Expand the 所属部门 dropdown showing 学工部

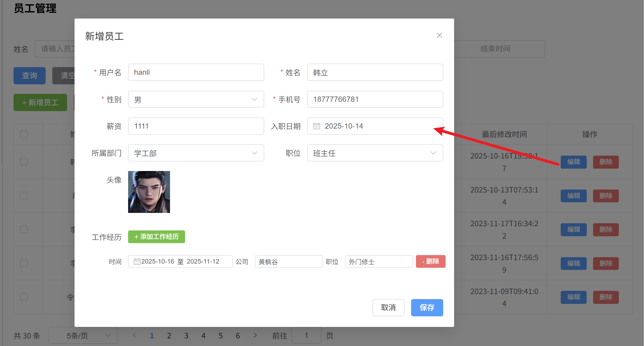tap(196, 153)
